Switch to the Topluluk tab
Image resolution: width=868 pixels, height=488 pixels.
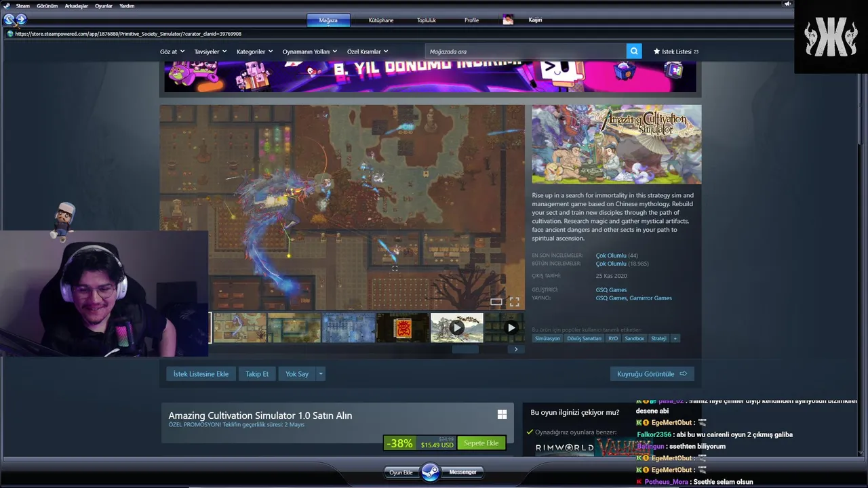(427, 20)
